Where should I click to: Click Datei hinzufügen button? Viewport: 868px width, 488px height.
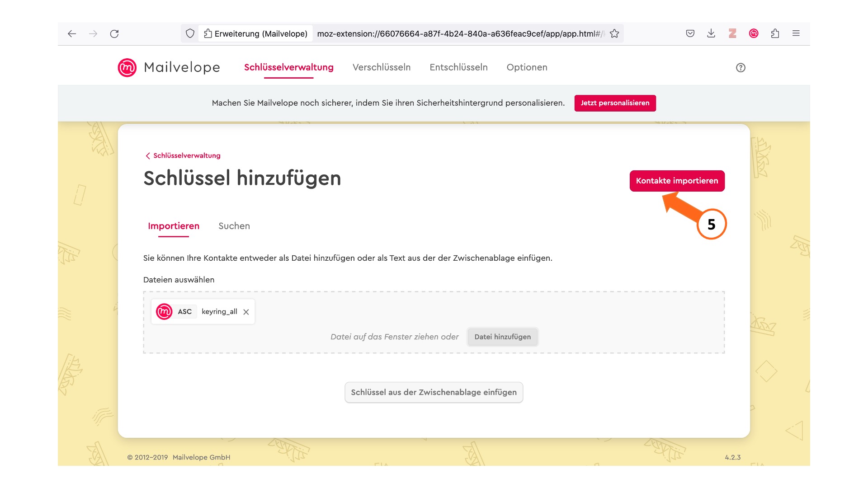click(502, 337)
